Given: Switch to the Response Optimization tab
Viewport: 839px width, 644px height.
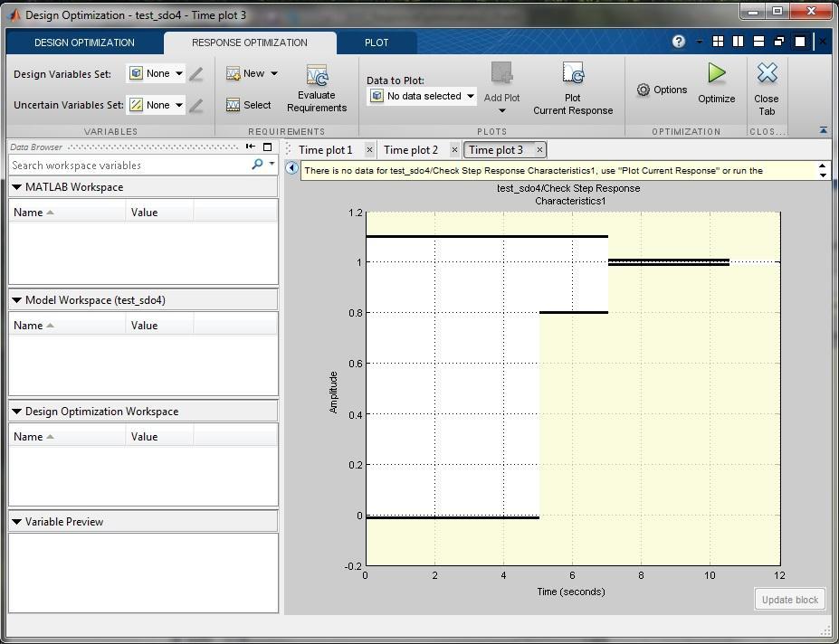Looking at the screenshot, I should (250, 43).
